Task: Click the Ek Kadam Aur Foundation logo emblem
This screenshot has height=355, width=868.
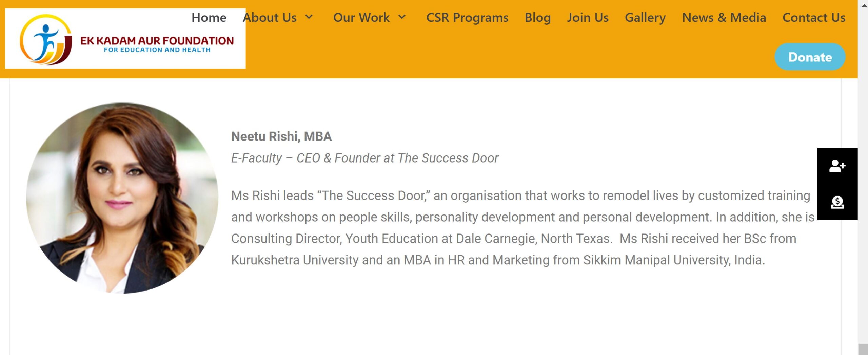Action: click(x=46, y=39)
